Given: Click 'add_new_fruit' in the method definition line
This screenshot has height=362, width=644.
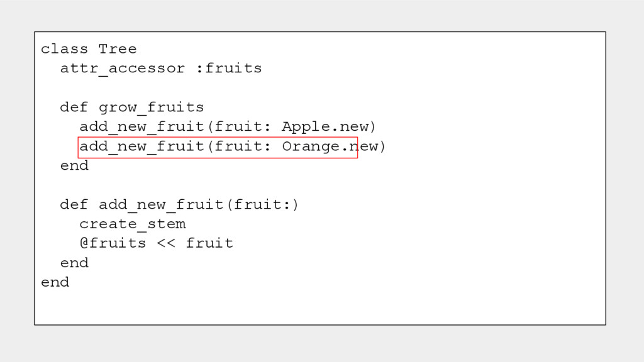Looking at the screenshot, I should (161, 205).
